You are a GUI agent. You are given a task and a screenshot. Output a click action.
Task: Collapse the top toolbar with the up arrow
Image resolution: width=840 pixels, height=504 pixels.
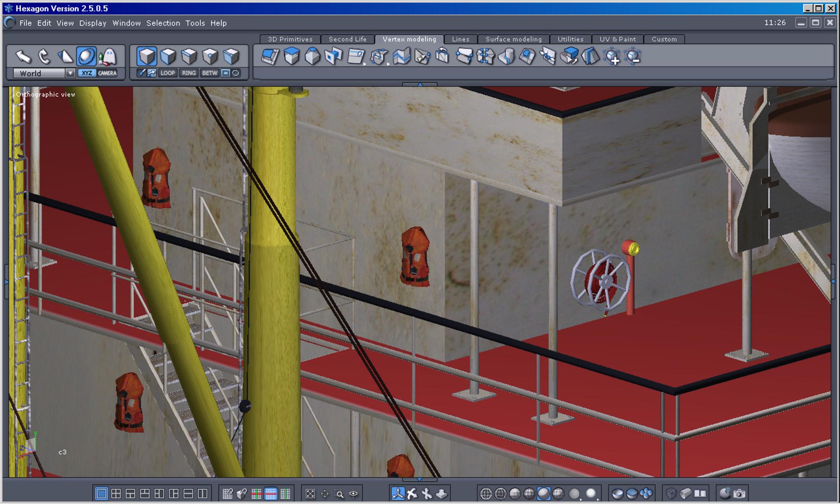pos(420,84)
